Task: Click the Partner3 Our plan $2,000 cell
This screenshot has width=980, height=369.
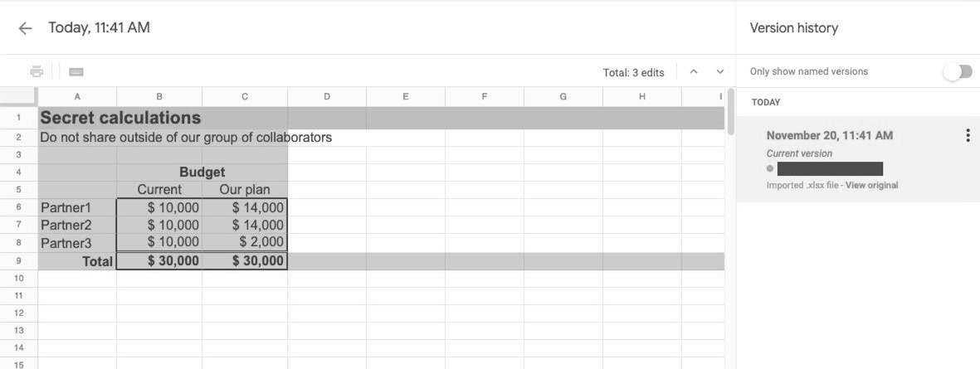Action: (x=245, y=242)
